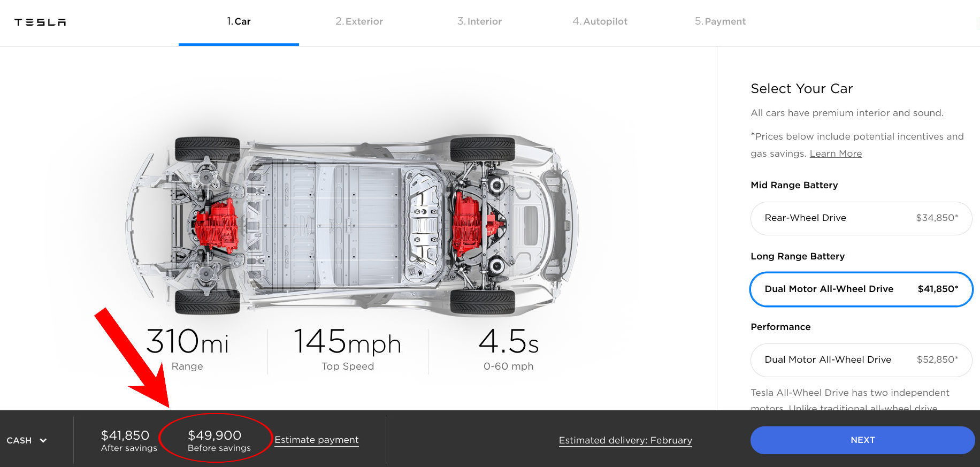Go to the 3. Interior tab
The height and width of the screenshot is (467, 980).
479,21
